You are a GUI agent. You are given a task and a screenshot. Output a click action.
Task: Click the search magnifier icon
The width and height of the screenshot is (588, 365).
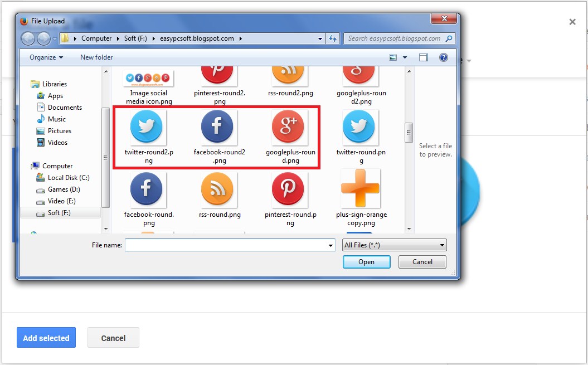click(x=449, y=38)
